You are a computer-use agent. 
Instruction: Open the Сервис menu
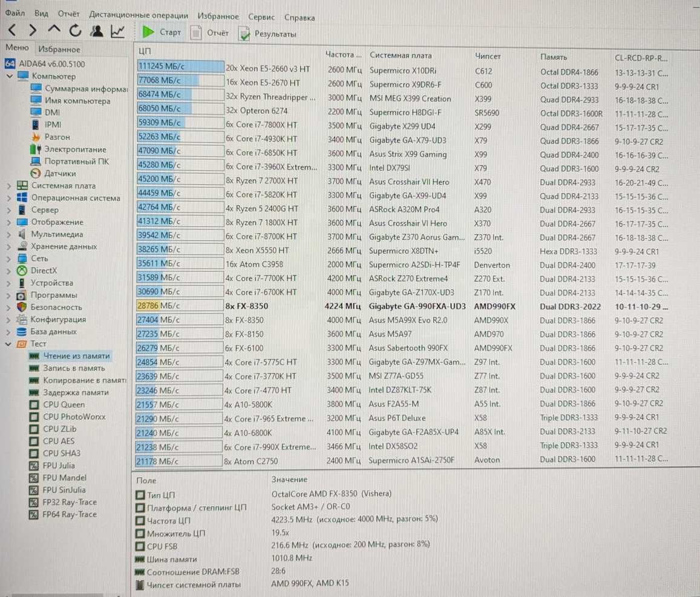[261, 17]
